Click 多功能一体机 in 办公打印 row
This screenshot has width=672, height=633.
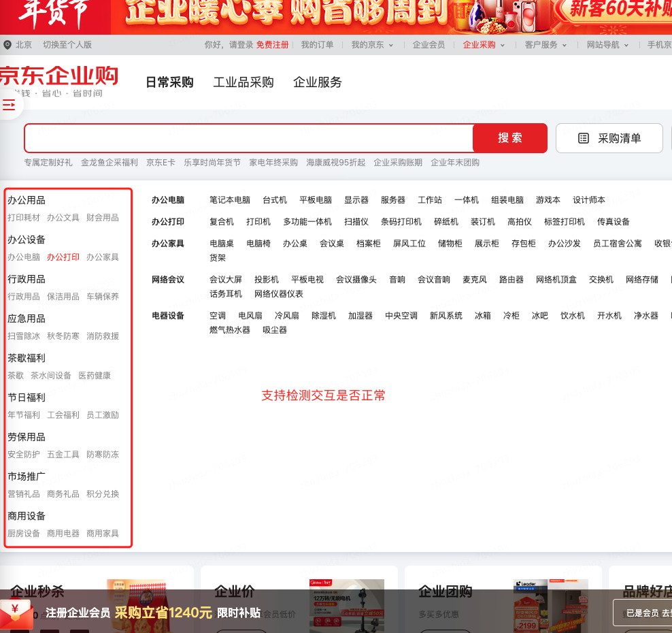(307, 222)
